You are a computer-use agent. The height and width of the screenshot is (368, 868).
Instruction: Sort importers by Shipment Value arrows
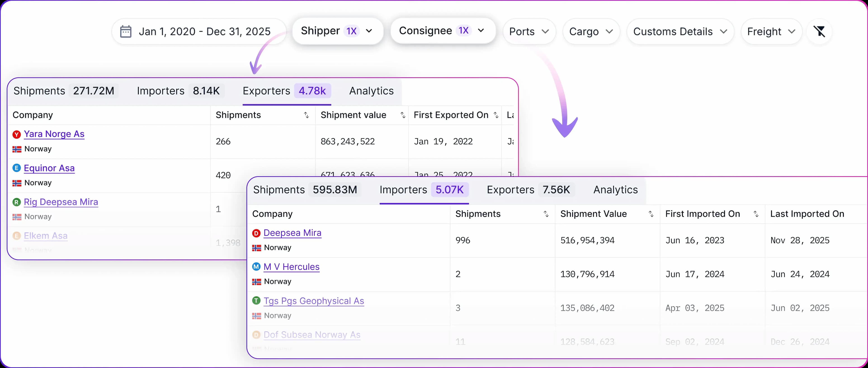[651, 214]
